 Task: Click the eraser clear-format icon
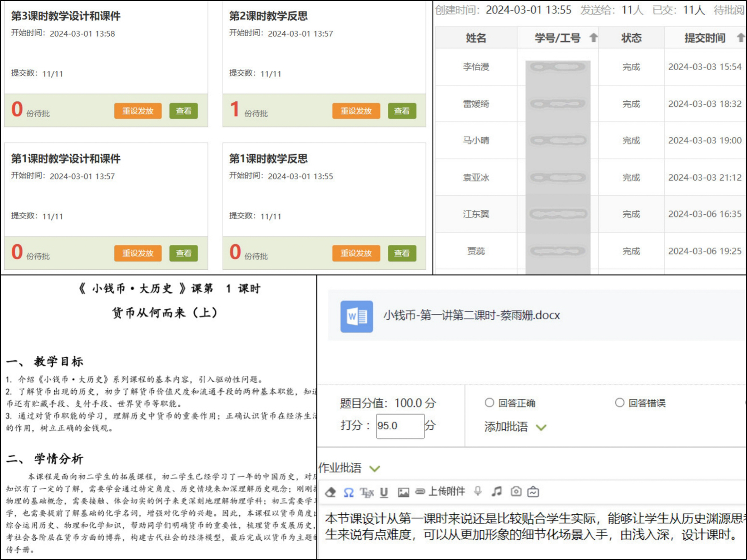330,492
